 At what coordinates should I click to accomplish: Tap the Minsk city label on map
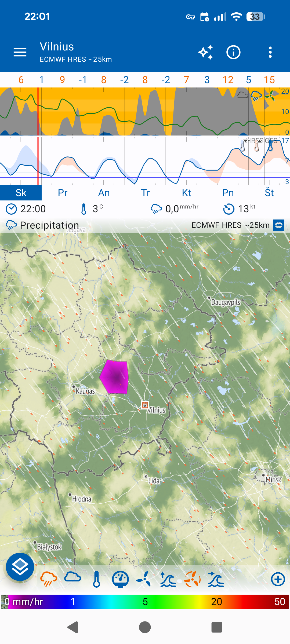(x=273, y=480)
